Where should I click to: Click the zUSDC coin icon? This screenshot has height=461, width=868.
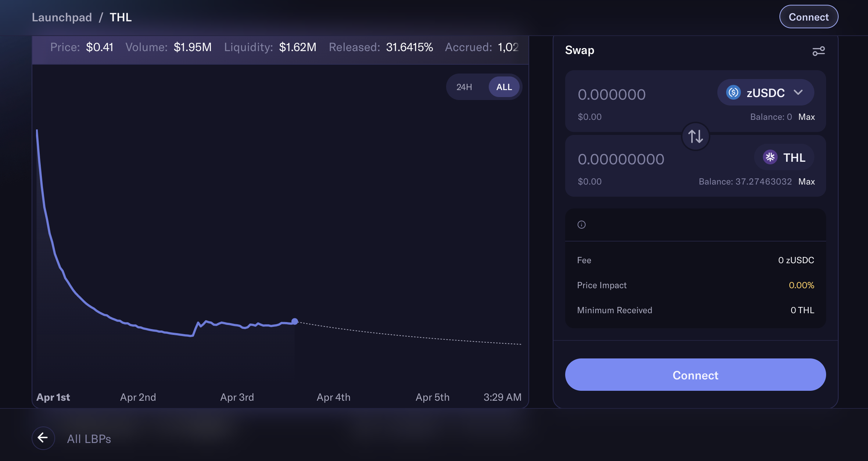pyautogui.click(x=733, y=92)
